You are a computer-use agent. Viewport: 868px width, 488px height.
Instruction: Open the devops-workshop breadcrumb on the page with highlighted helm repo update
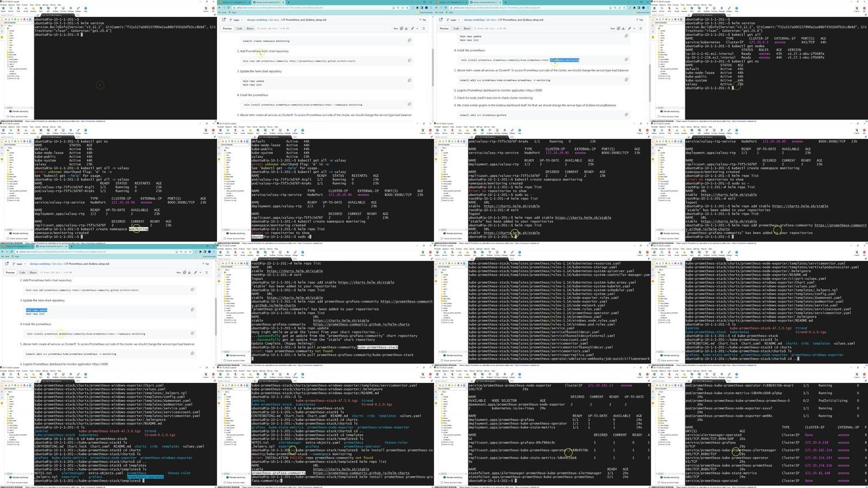pyautogui.click(x=40, y=264)
